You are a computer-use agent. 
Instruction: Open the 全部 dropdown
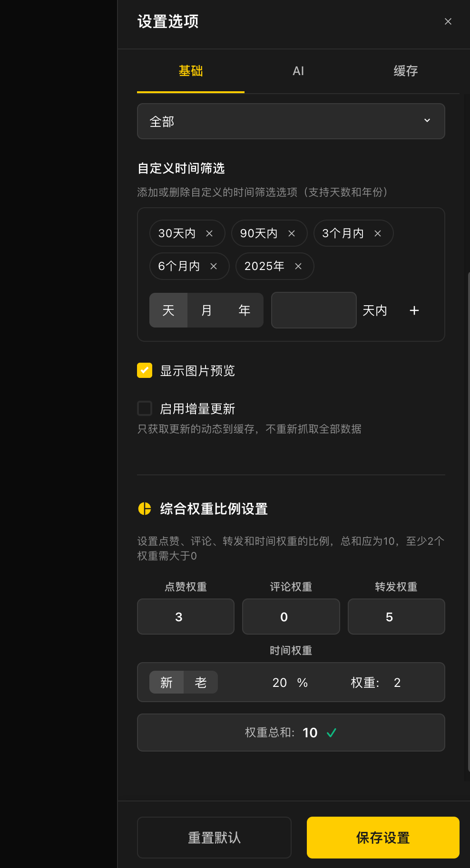[x=291, y=121]
